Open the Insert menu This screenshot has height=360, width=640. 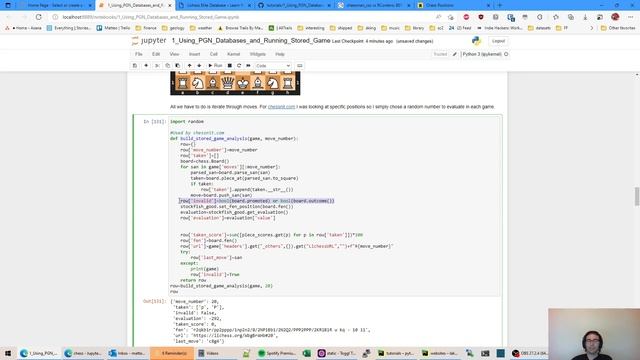194,54
